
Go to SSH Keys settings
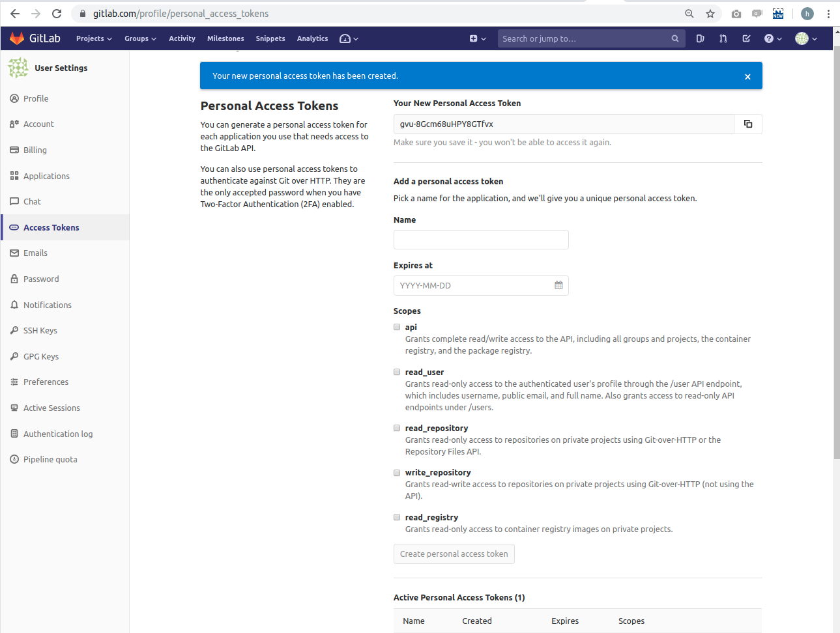click(42, 330)
